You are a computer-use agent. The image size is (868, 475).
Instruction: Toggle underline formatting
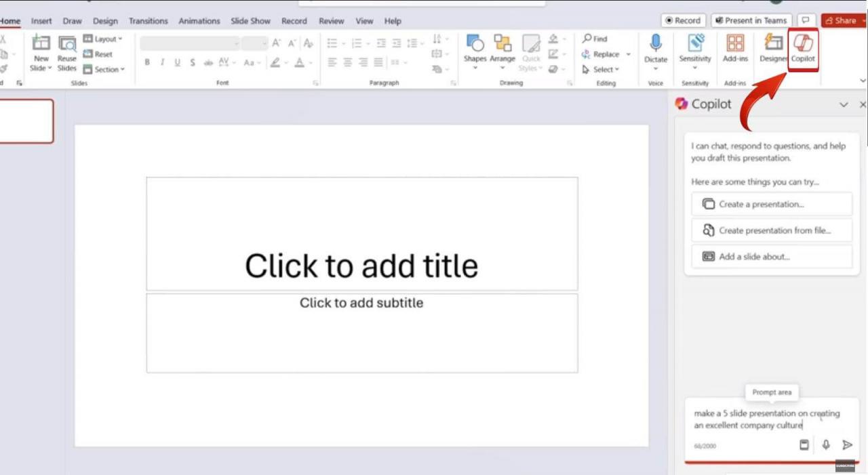[177, 62]
